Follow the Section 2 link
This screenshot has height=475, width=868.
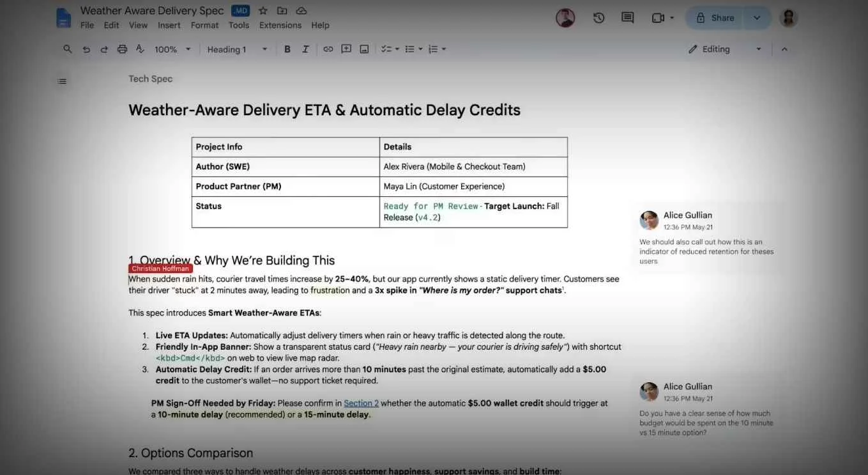[x=362, y=403]
